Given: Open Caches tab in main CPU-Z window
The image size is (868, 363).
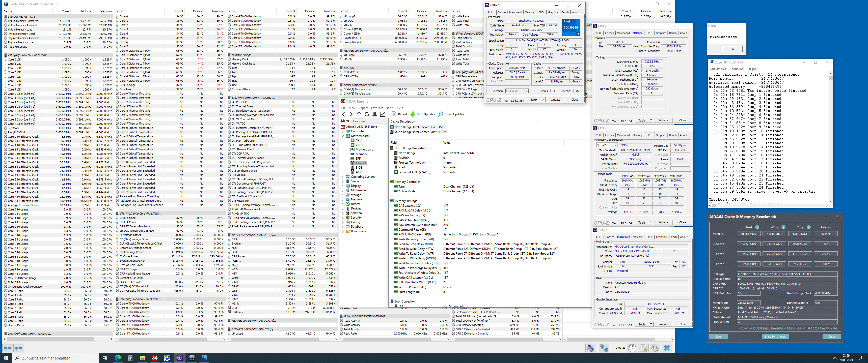Looking at the screenshot, I should click(x=502, y=12).
